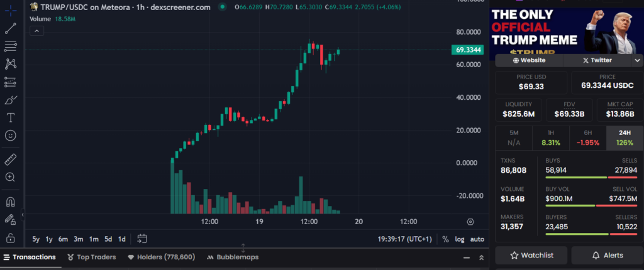Open the emoji sticker tool
Image resolution: width=644 pixels, height=270 pixels.
tap(10, 136)
